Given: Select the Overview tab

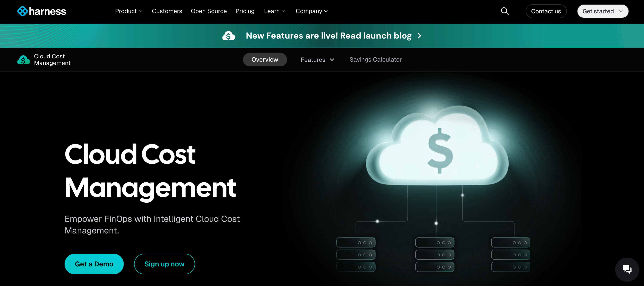Looking at the screenshot, I should click(x=265, y=60).
